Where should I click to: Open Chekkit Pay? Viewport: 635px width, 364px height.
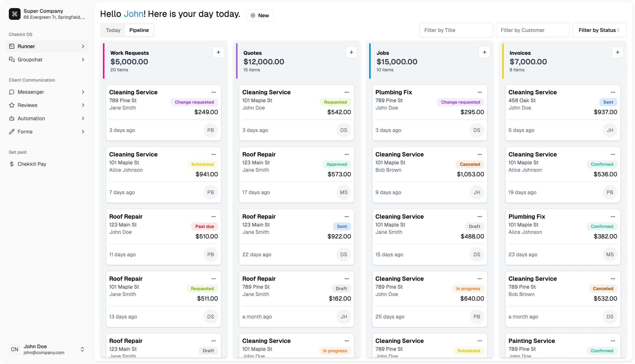47,164
